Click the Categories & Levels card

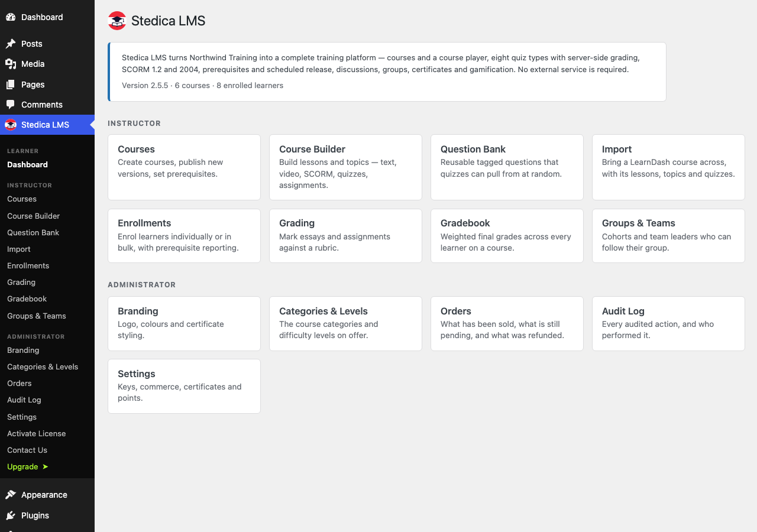click(345, 323)
